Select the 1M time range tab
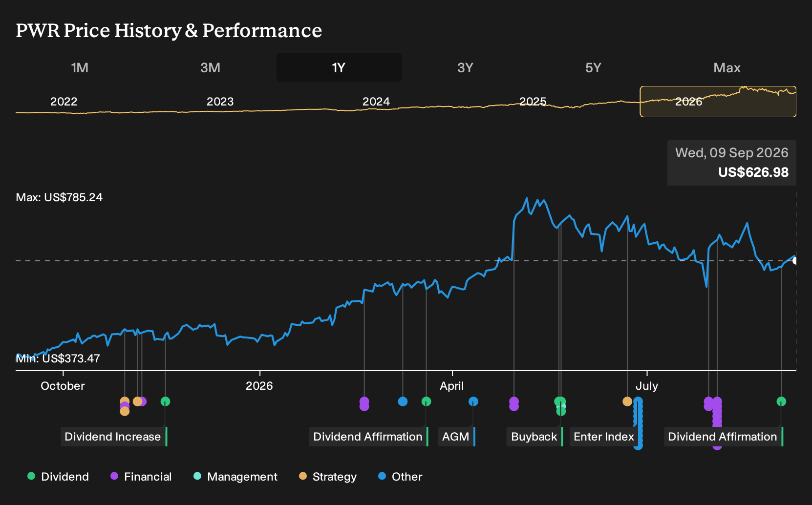This screenshot has width=812, height=505. click(x=80, y=67)
